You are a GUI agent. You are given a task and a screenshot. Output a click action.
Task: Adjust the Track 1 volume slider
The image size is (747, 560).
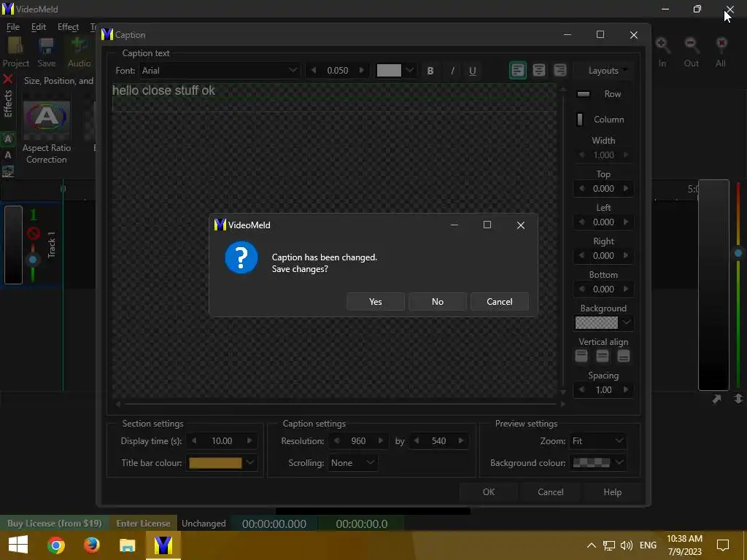click(x=32, y=260)
